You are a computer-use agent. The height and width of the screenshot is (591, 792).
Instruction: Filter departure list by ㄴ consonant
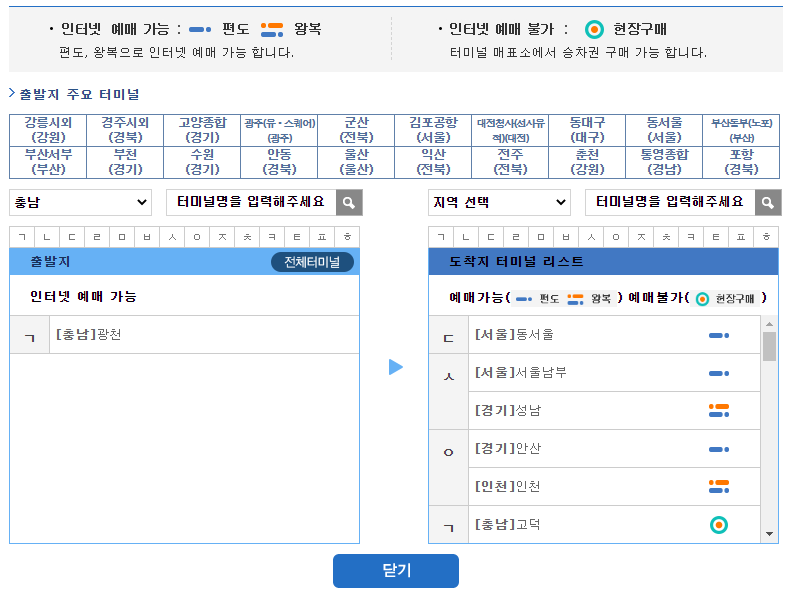[47, 237]
